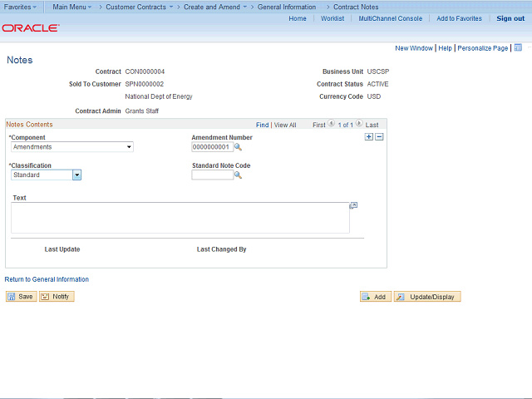
Task: Click the page layout icon beside Personalize Page
Action: 518,47
